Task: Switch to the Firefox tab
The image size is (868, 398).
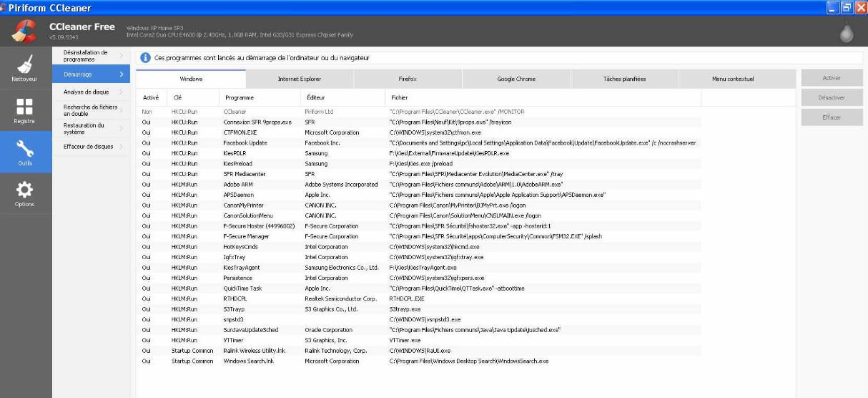Action: [408, 79]
